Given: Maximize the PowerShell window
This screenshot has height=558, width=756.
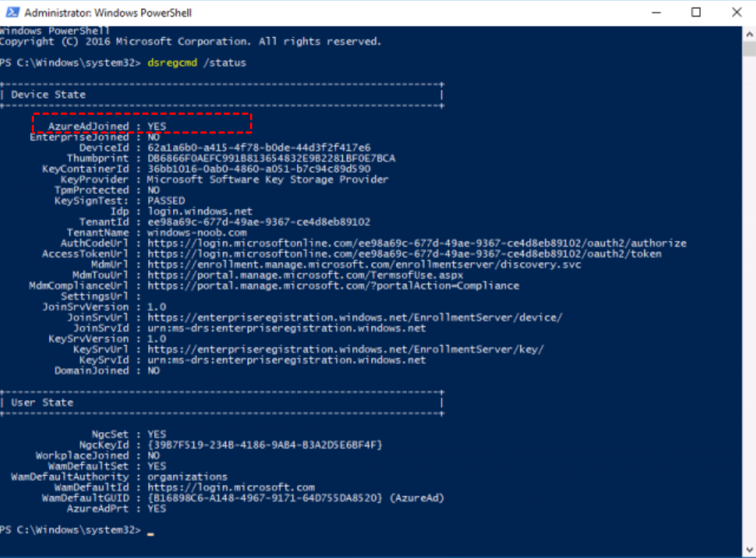Looking at the screenshot, I should point(696,13).
